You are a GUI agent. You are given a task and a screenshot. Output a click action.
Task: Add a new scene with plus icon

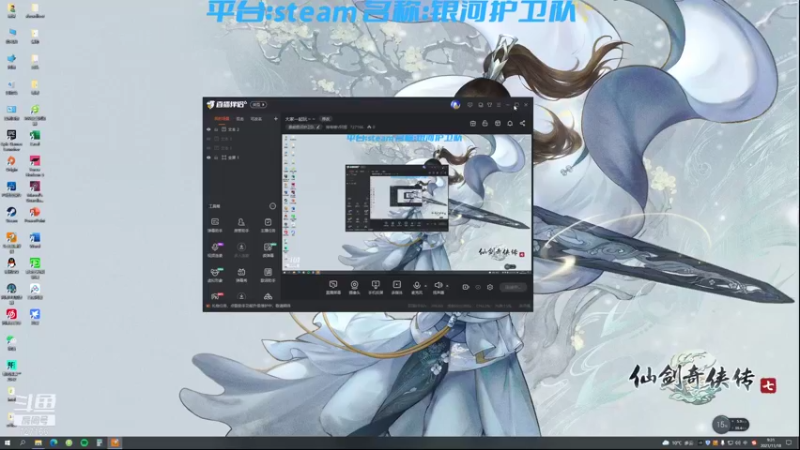276,119
